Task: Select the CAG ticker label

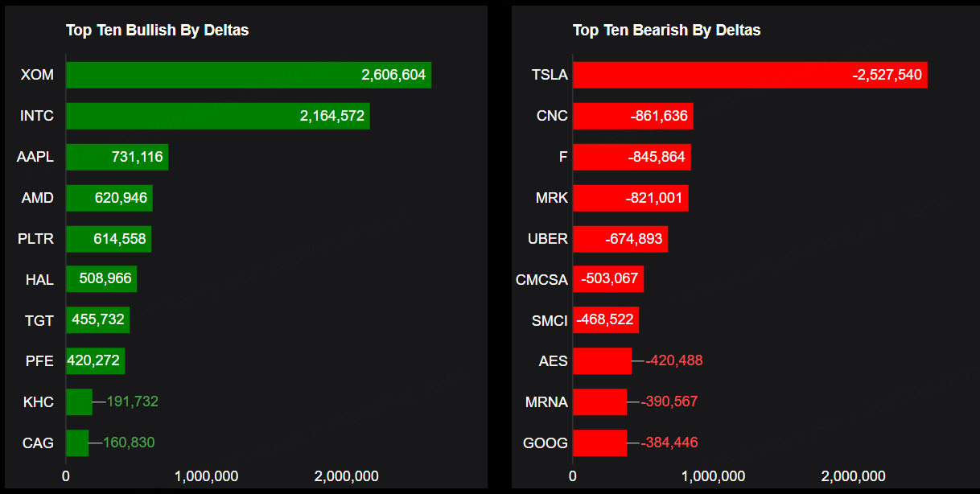Action: click(x=39, y=443)
